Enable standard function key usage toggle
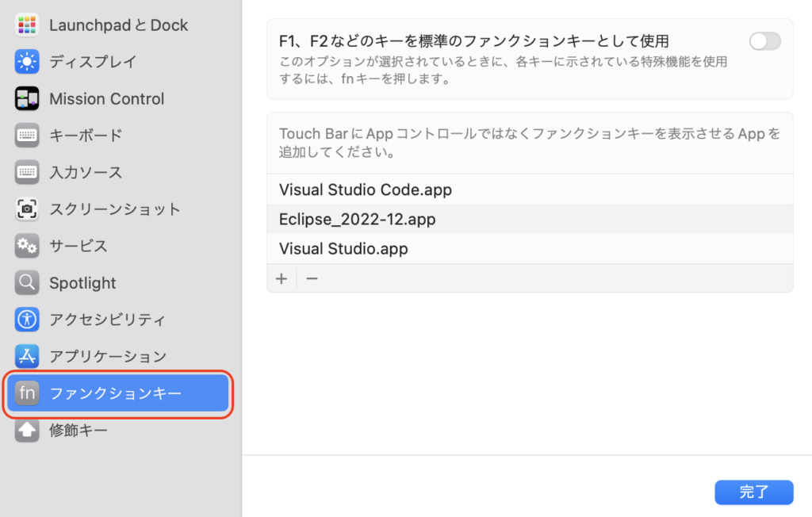Viewport: 812px width, 517px height. point(764,40)
